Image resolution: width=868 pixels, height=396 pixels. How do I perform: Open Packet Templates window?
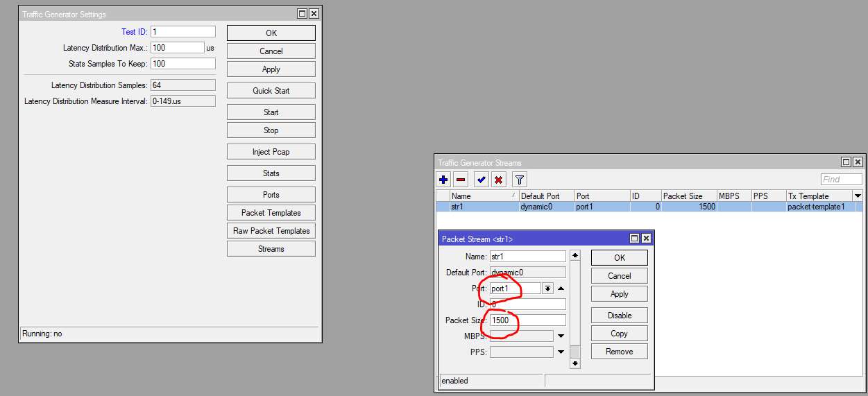pyautogui.click(x=271, y=213)
